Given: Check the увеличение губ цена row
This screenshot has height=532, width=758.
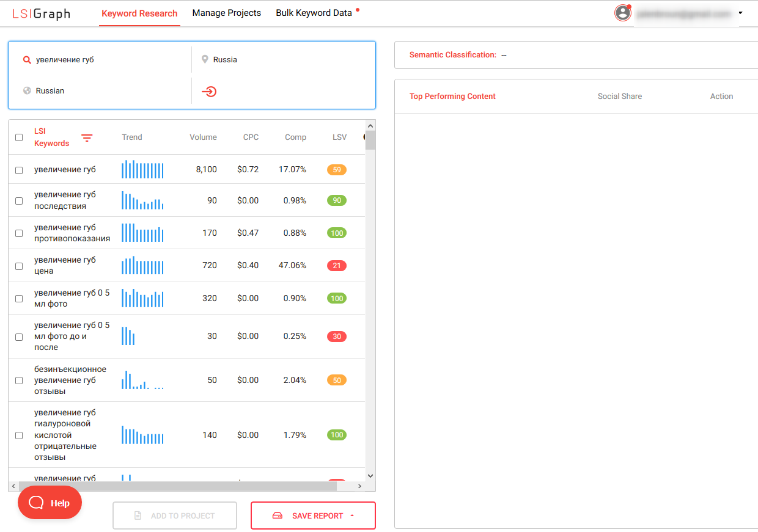Looking at the screenshot, I should (19, 266).
